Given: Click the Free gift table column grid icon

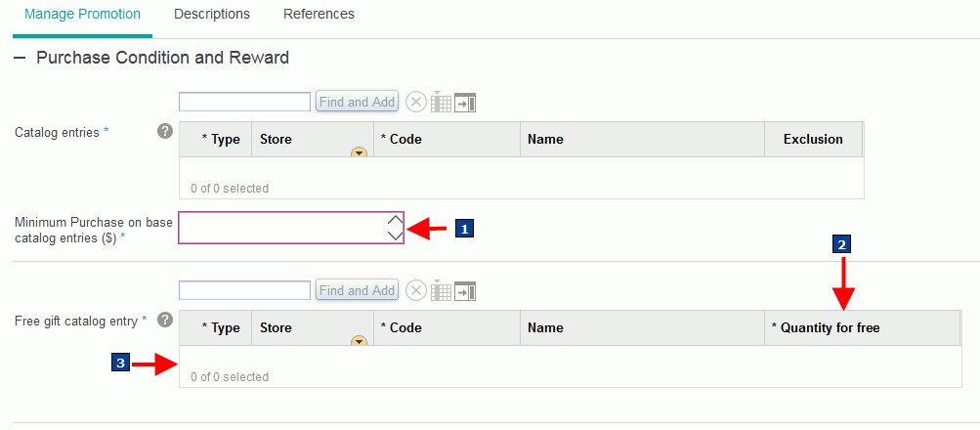Looking at the screenshot, I should pos(441,290).
